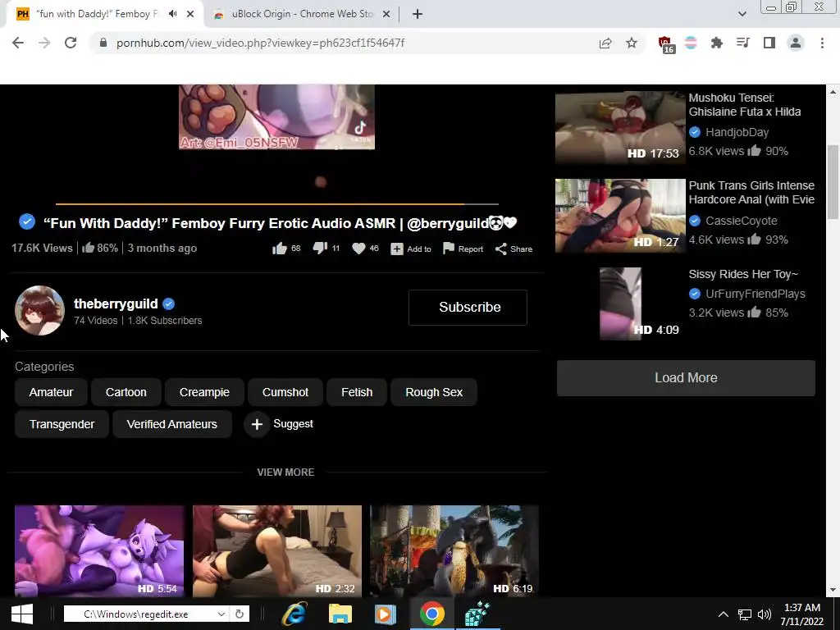Viewport: 840px width, 630px height.
Task: Click the scrollbar down arrow
Action: pos(833,591)
